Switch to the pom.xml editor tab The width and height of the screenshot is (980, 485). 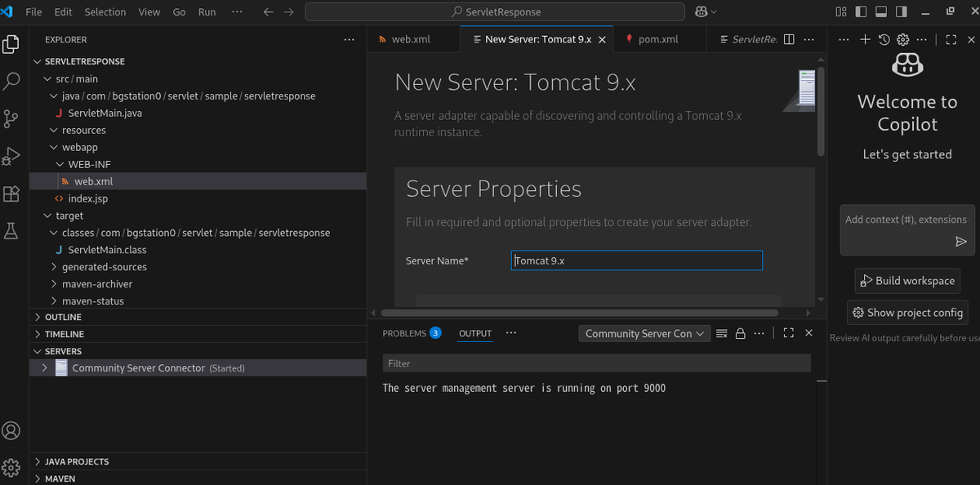[x=659, y=39]
